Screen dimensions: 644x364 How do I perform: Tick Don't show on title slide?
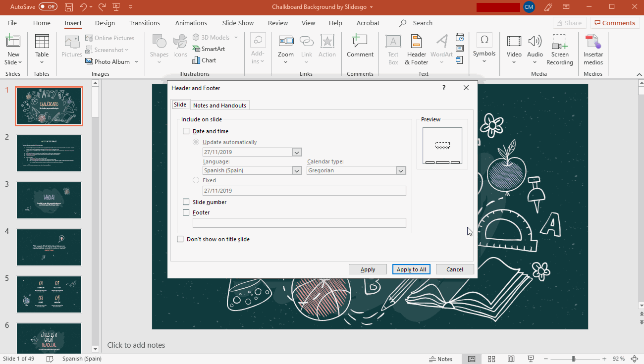(180, 239)
